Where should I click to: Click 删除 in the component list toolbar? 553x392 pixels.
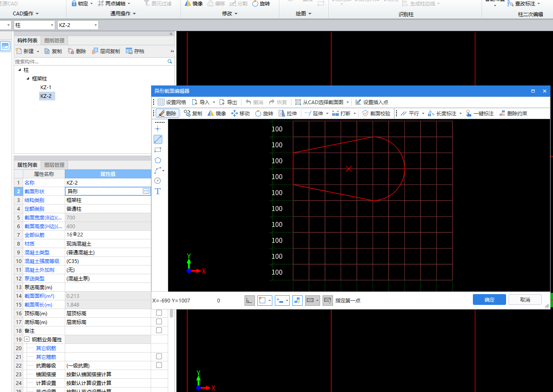click(x=77, y=51)
